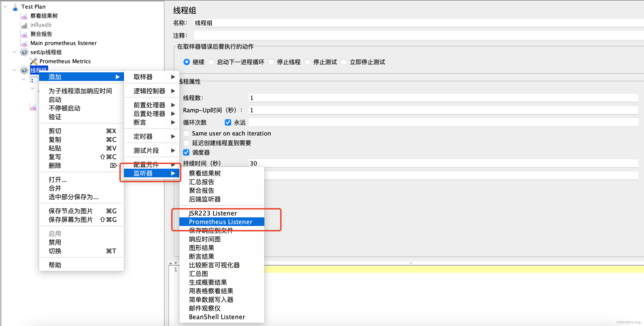
Task: Click the split pane divider handle
Action: click(411, 263)
